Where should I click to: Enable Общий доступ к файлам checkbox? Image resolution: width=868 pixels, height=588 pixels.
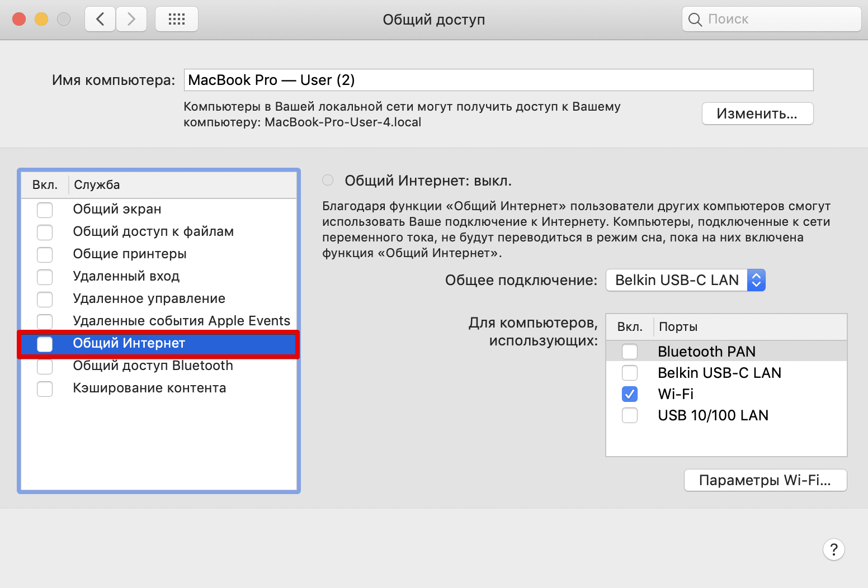pos(45,232)
